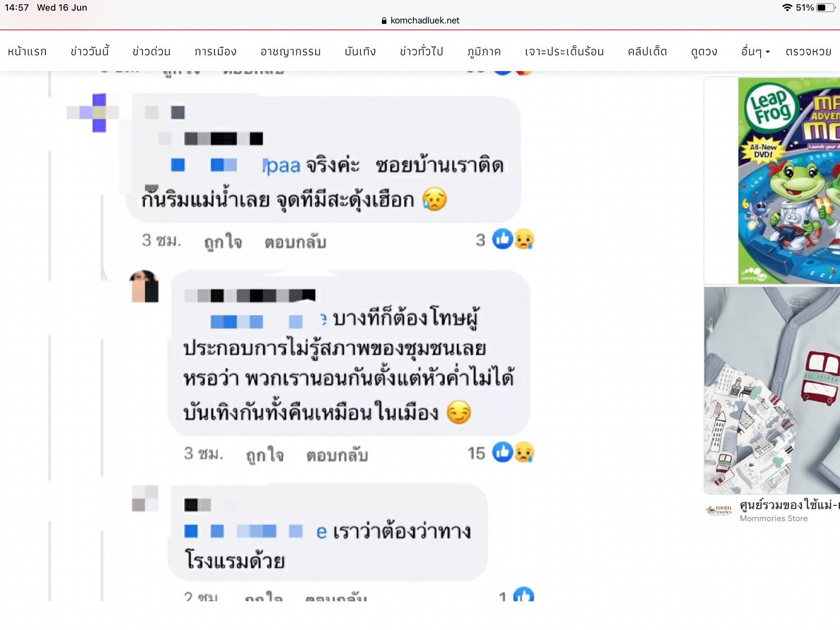Tap the blue like reaction with count 3

click(502, 239)
